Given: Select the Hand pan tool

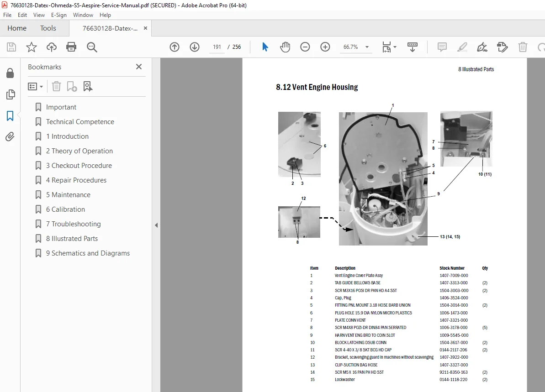Looking at the screenshot, I should [285, 47].
